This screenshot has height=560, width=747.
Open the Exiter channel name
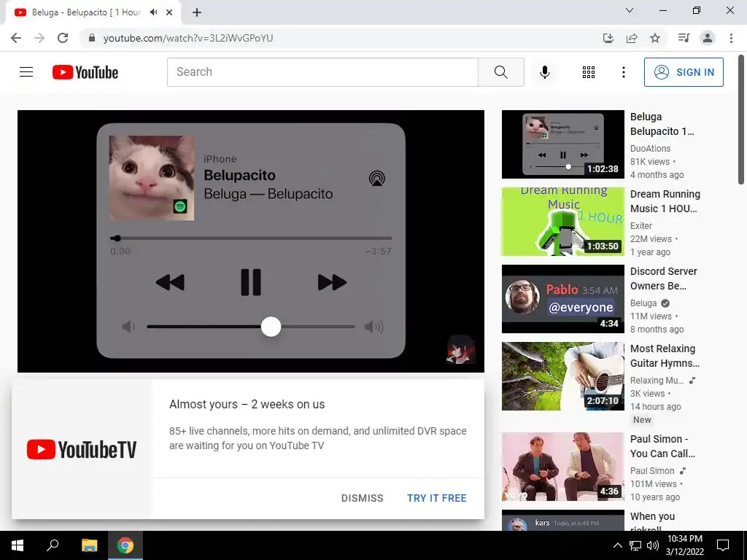tap(641, 226)
